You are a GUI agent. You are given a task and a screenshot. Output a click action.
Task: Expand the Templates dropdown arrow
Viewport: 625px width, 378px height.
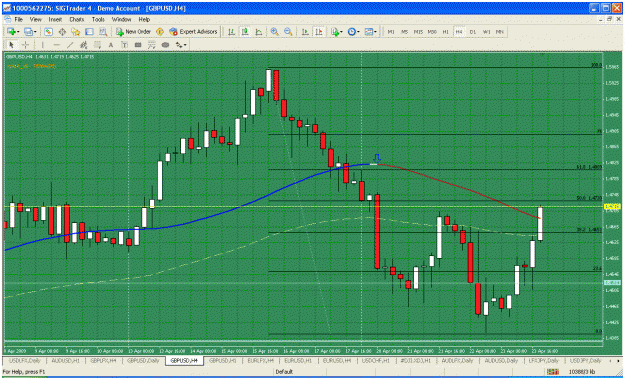click(375, 32)
